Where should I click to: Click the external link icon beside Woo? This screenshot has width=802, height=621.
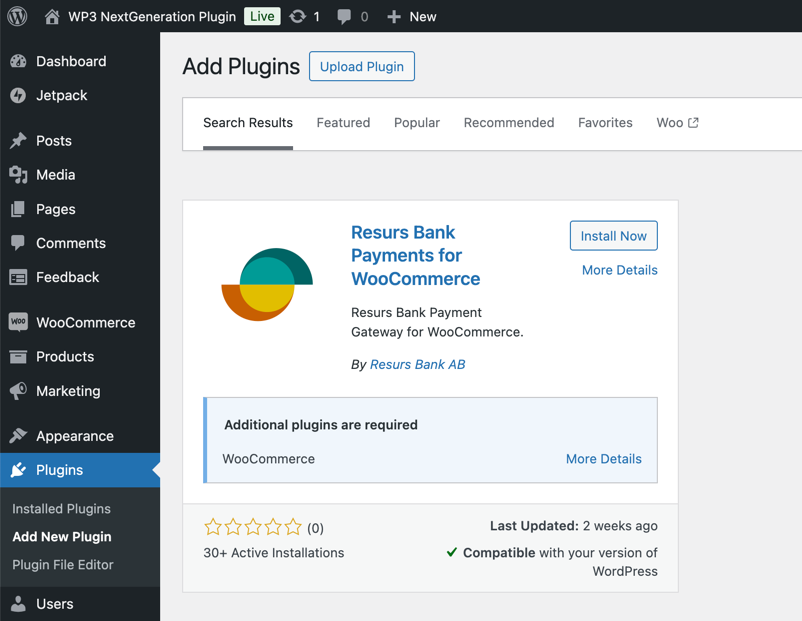693,123
